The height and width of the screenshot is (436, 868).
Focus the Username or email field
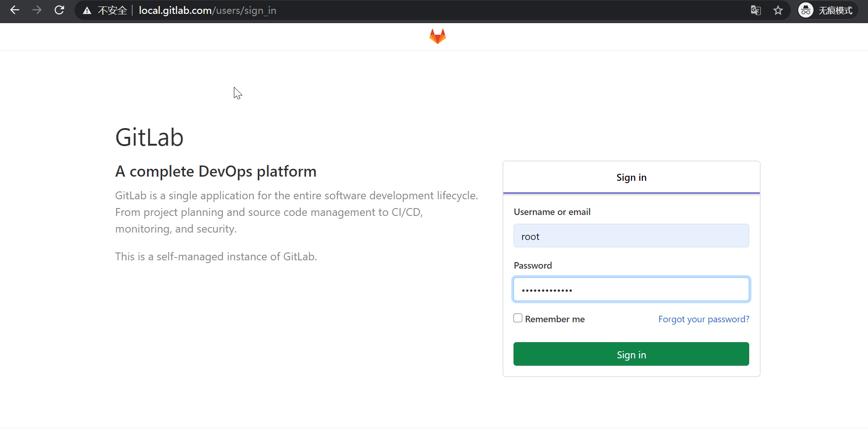631,236
